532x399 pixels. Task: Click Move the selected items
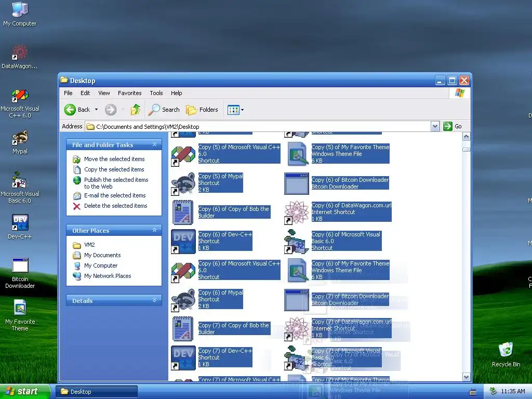coord(114,159)
